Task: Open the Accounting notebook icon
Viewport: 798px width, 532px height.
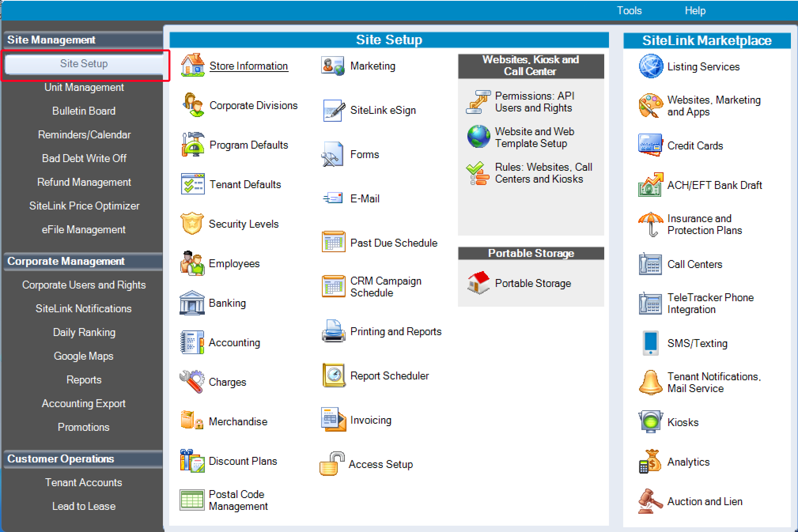Action: (x=192, y=342)
